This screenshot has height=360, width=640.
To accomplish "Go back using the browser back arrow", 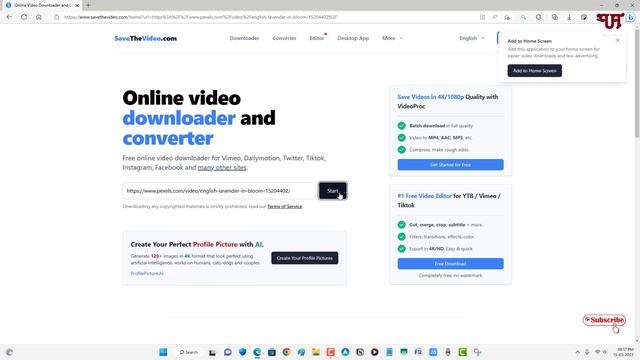I will [x=9, y=17].
